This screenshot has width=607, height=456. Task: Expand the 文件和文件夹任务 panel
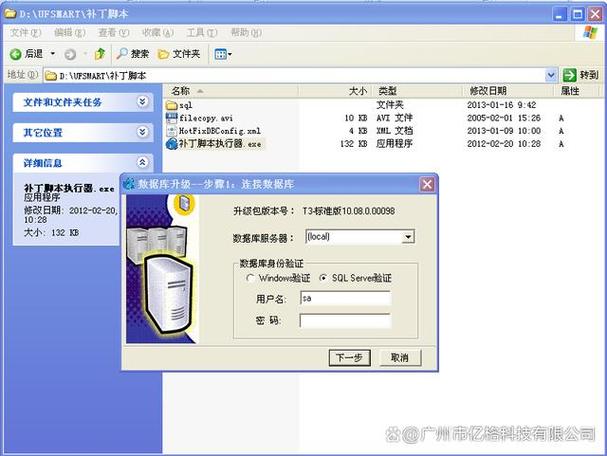(142, 102)
